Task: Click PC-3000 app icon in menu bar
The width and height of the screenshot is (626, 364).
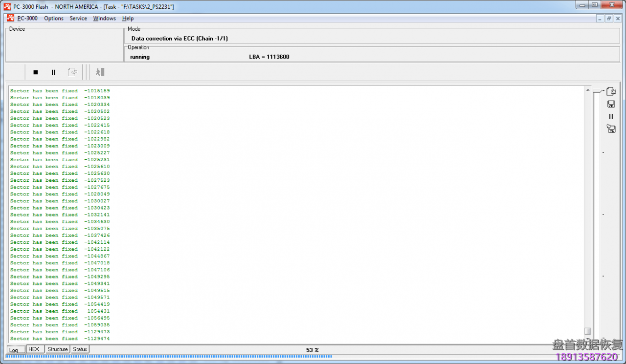Action: (10, 19)
